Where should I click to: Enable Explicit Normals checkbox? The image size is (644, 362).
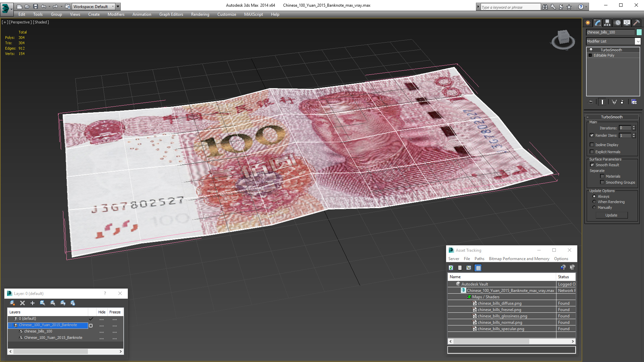592,152
